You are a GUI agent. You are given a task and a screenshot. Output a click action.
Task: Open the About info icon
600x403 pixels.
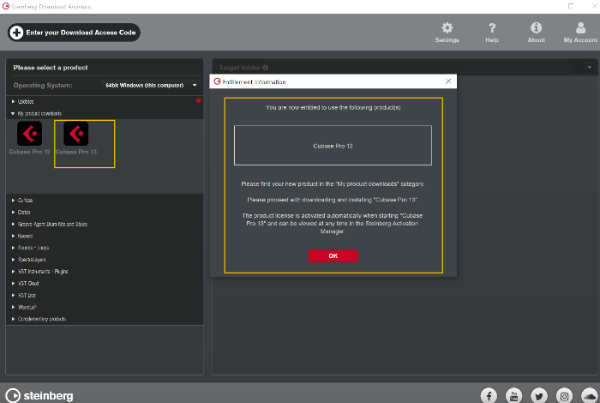coord(536,28)
